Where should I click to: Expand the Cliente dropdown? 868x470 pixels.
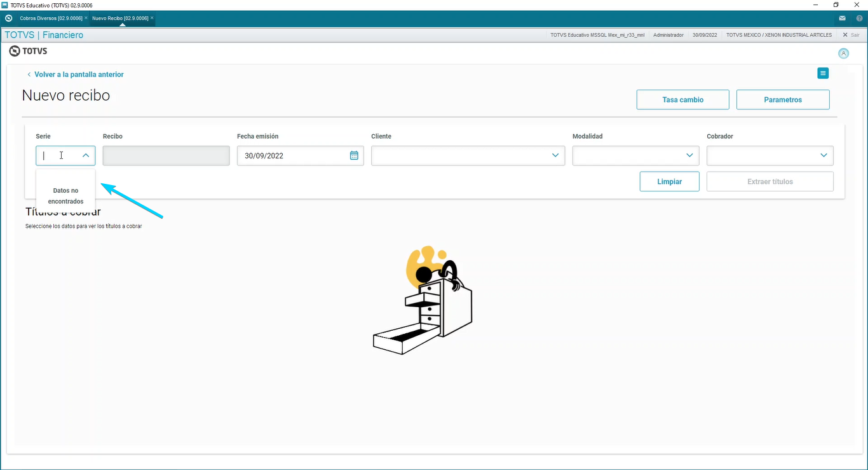[x=555, y=155]
